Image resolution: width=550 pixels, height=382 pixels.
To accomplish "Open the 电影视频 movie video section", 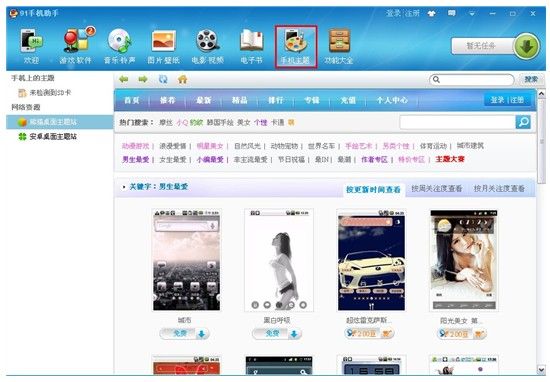I will (207, 46).
